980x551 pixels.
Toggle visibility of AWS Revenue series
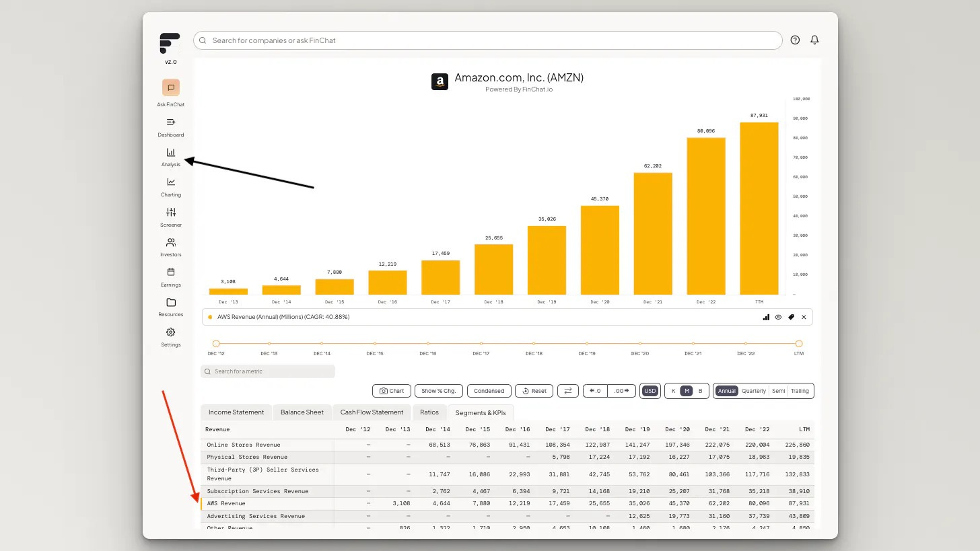pyautogui.click(x=778, y=317)
